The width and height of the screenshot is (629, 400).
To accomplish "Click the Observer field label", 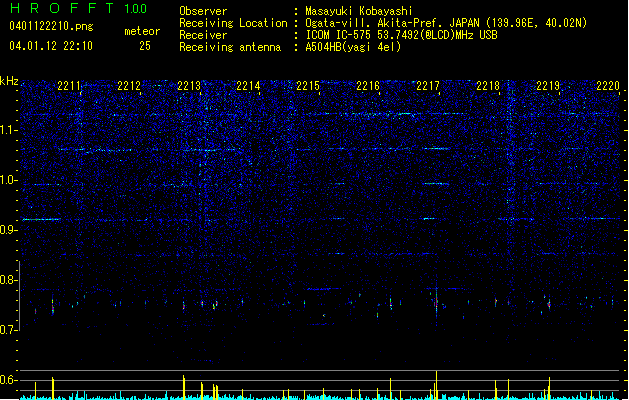I will click(x=203, y=11).
